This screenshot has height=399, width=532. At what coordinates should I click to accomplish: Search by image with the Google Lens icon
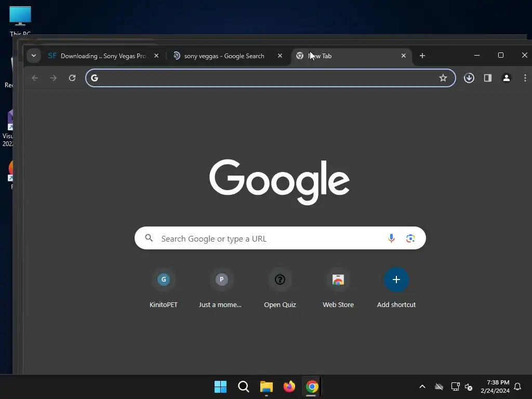click(410, 238)
